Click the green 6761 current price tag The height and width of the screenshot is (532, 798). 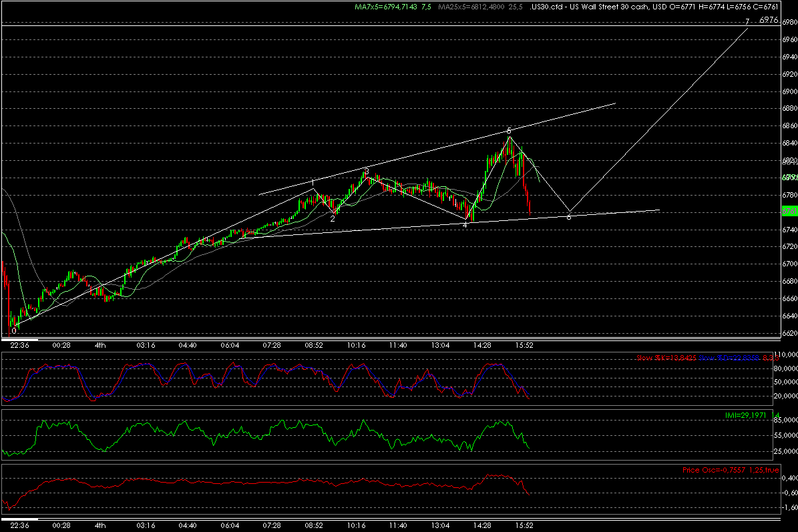789,210
